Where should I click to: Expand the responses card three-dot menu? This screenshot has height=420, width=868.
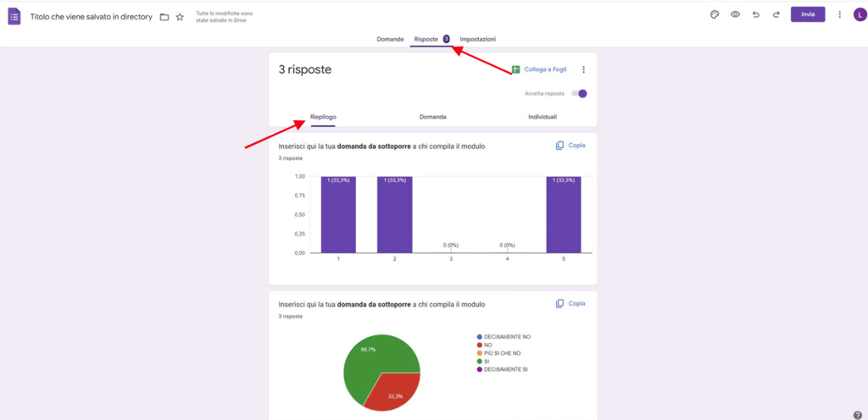(x=583, y=69)
